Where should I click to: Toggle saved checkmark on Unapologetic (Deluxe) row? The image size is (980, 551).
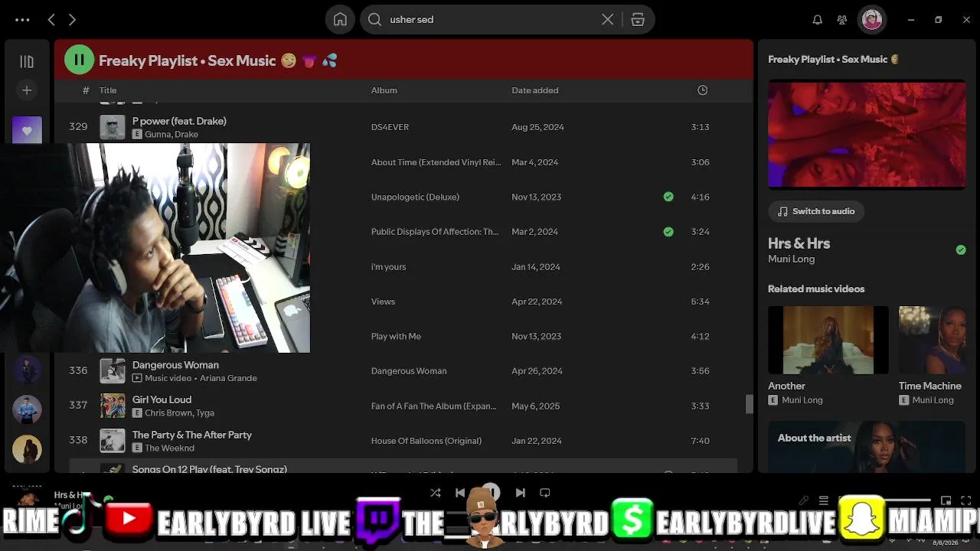click(668, 197)
